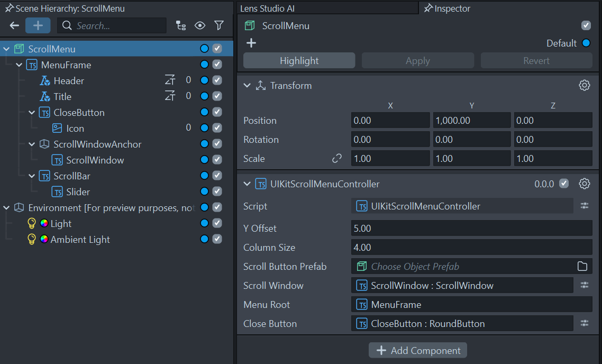Click the back arrow in Scene Hierarchy

pos(14,25)
